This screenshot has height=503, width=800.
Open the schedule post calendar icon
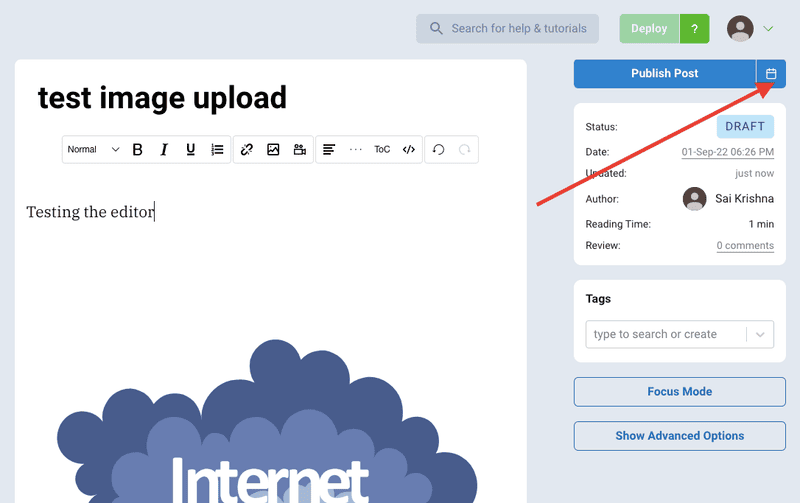(x=771, y=74)
